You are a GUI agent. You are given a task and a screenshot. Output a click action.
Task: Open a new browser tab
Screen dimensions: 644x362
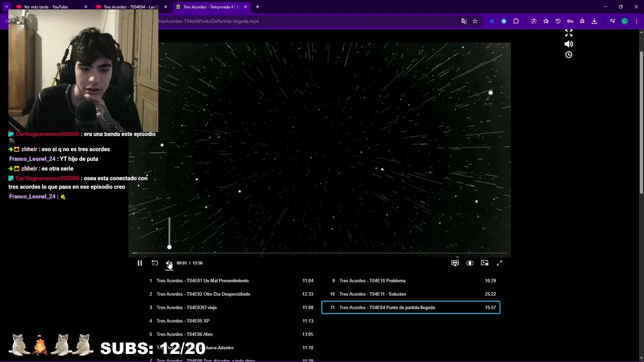[258, 7]
